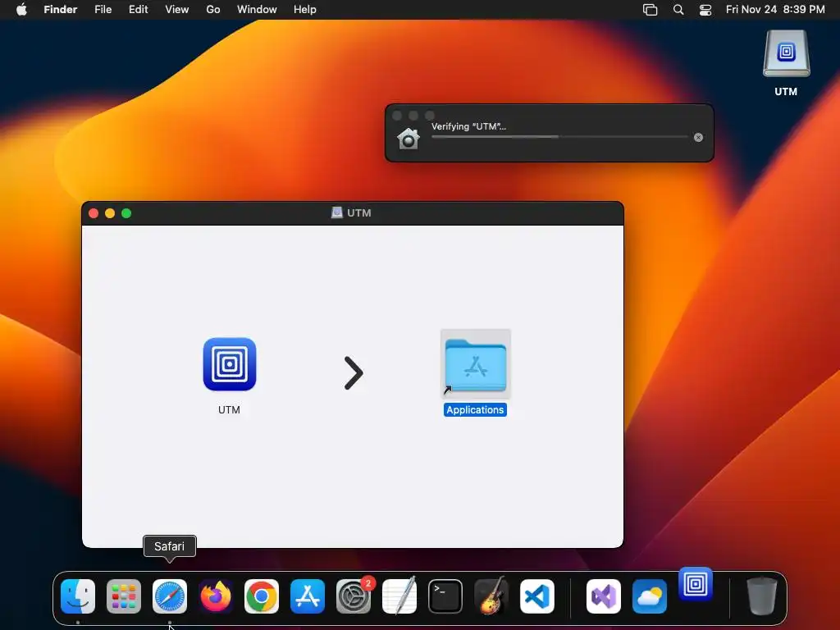This screenshot has width=840, height=630.
Task: Cancel the Verifying UTM progress
Action: [x=698, y=138]
